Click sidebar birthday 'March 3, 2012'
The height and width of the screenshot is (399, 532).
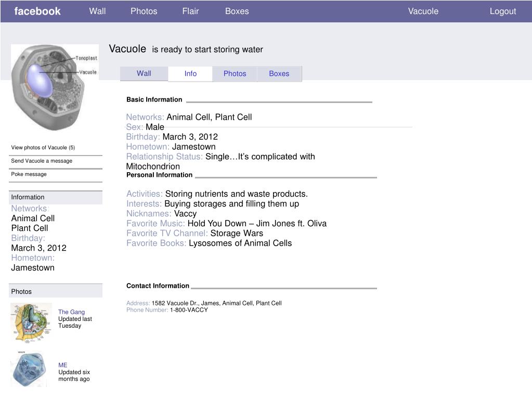click(38, 248)
